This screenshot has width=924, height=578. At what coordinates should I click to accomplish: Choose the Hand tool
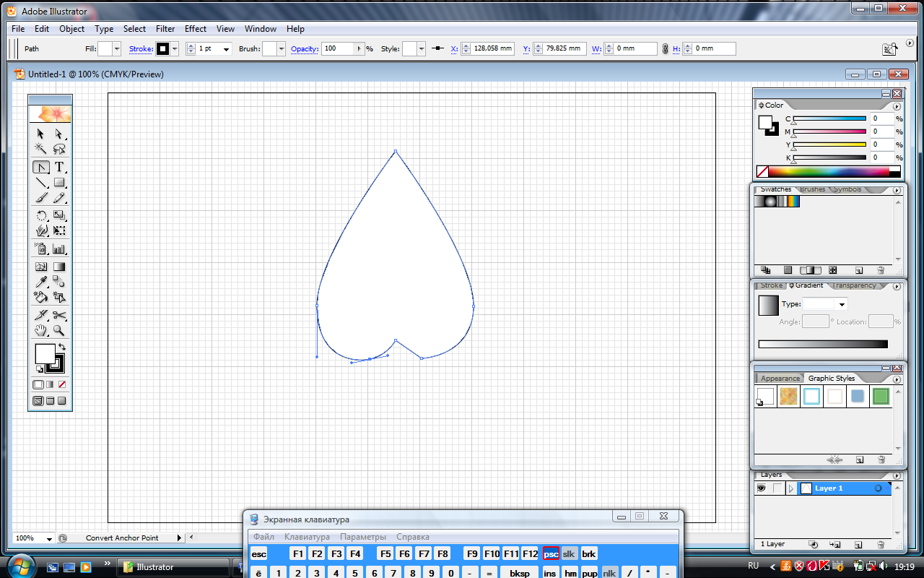[x=41, y=330]
